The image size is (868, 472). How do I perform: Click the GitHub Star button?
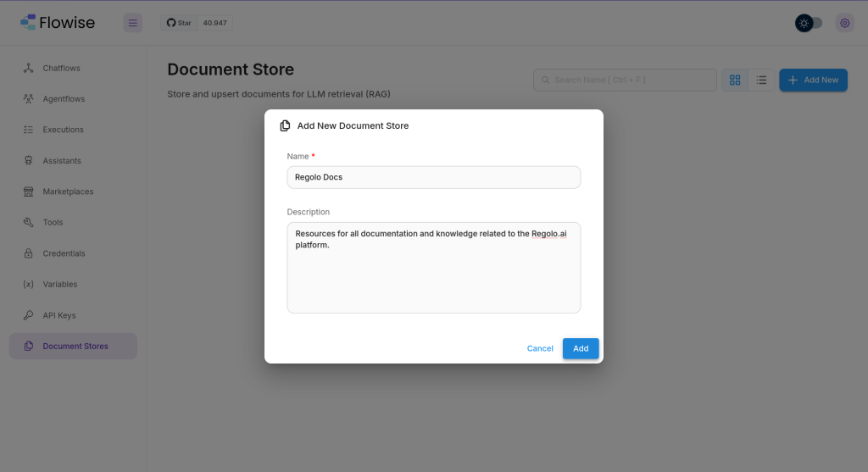tap(179, 23)
